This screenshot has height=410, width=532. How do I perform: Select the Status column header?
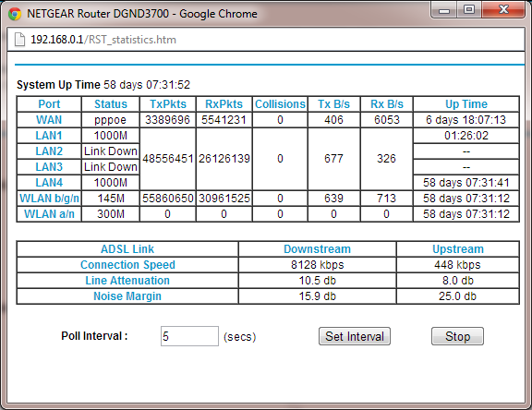[111, 104]
